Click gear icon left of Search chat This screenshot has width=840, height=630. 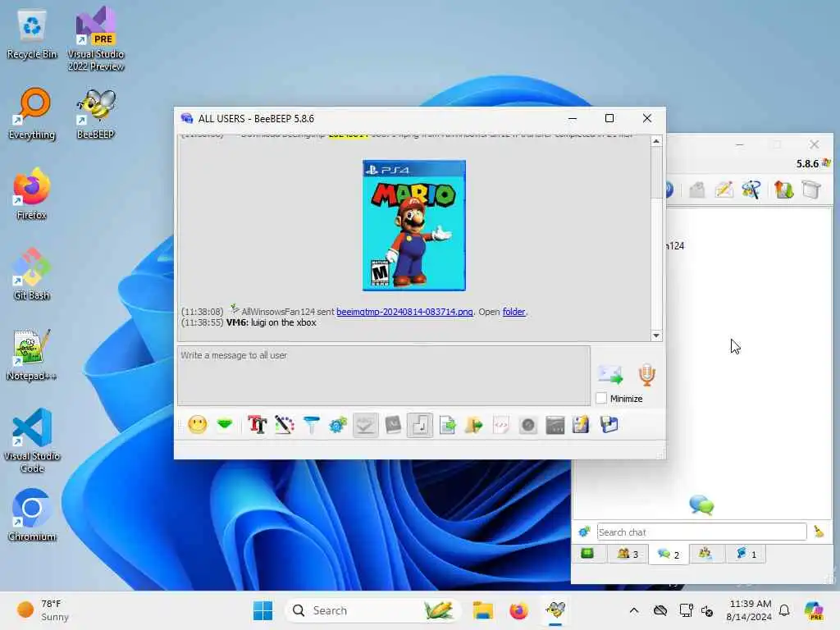pyautogui.click(x=584, y=532)
